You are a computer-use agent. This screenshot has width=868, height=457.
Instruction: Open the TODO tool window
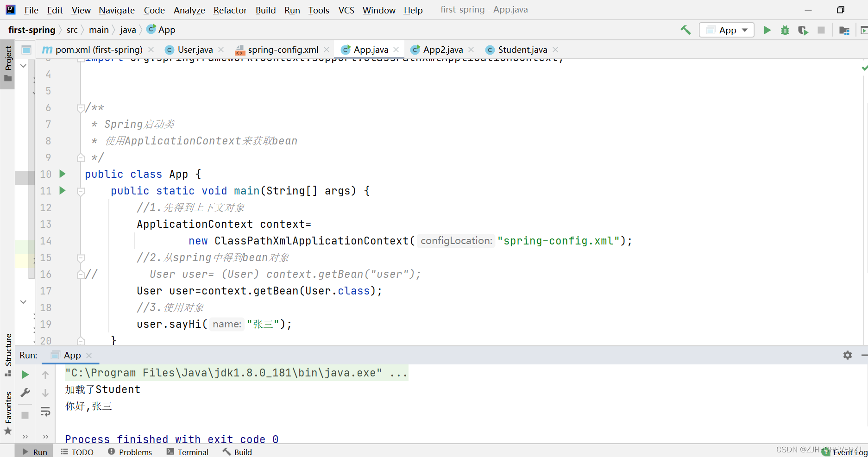pyautogui.click(x=77, y=452)
